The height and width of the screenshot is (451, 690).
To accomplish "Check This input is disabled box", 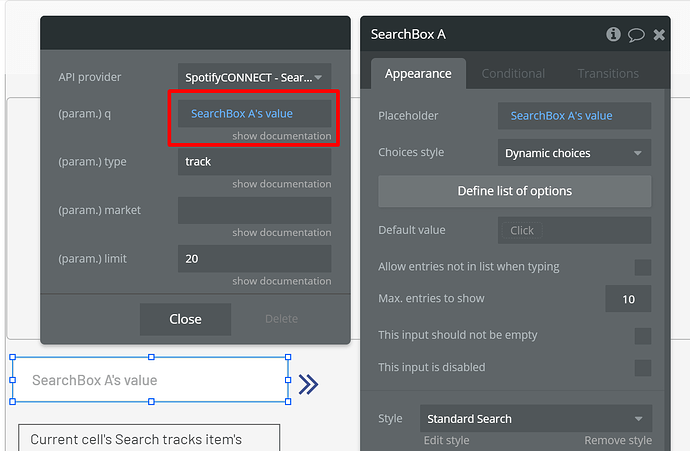I will [x=642, y=368].
